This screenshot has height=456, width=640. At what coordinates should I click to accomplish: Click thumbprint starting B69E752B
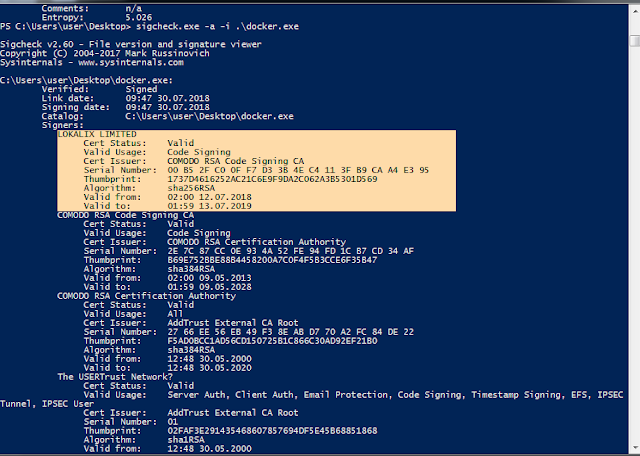click(272, 260)
